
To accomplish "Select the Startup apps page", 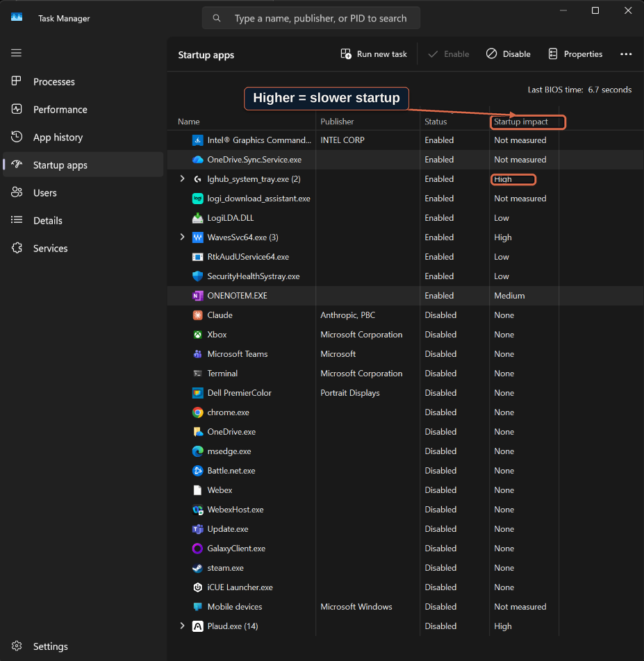I will tap(83, 165).
